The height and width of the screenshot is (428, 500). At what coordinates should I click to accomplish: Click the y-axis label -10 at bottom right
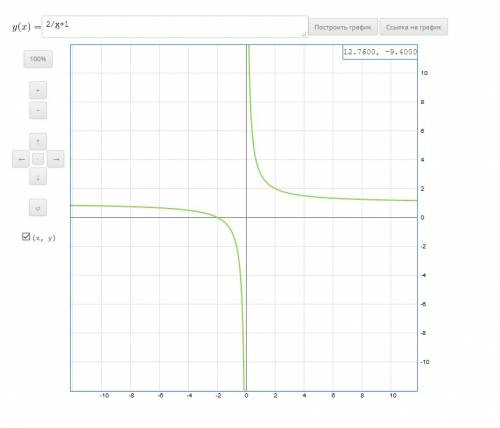(x=425, y=362)
